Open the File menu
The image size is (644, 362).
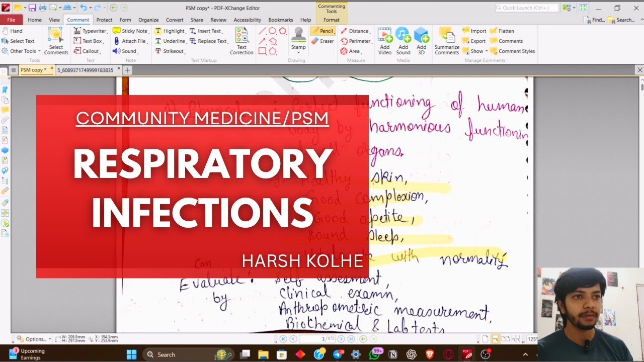(x=11, y=20)
